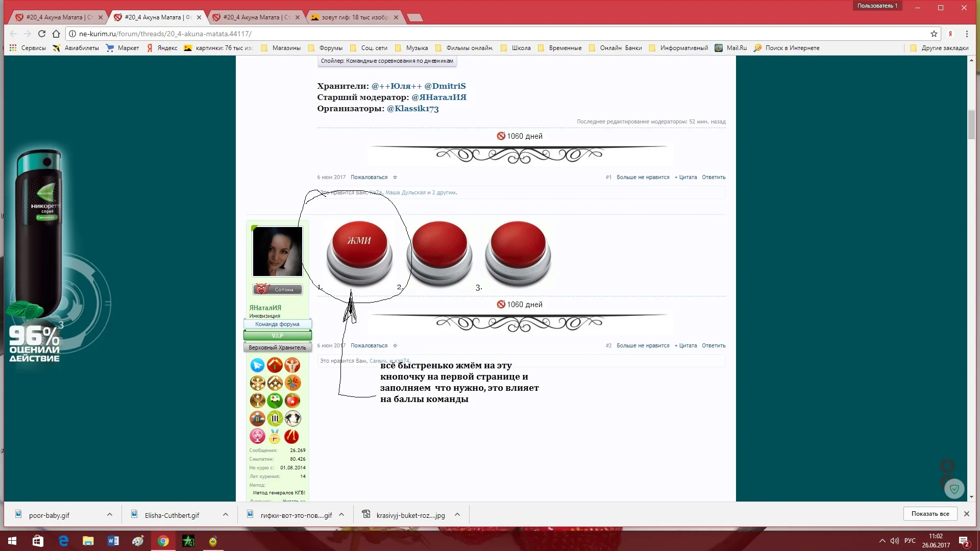Open Microsoft Word from the taskbar
This screenshot has height=551, width=980.
coord(113,541)
